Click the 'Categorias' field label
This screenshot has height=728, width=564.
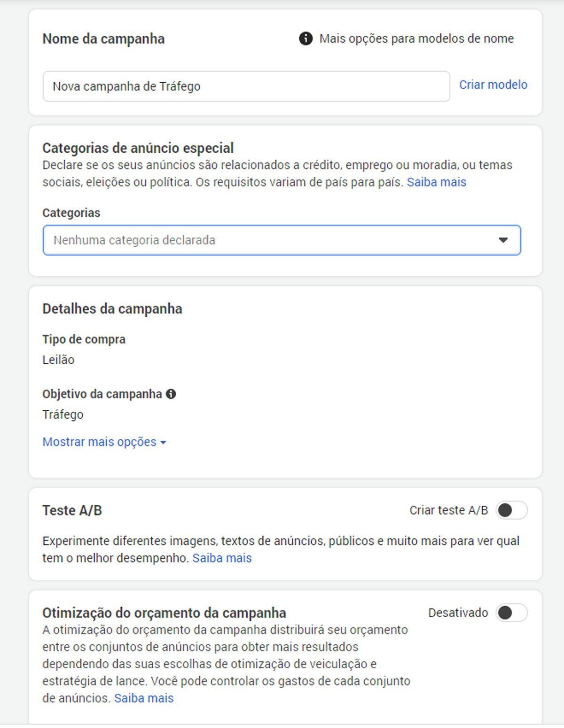coord(71,213)
